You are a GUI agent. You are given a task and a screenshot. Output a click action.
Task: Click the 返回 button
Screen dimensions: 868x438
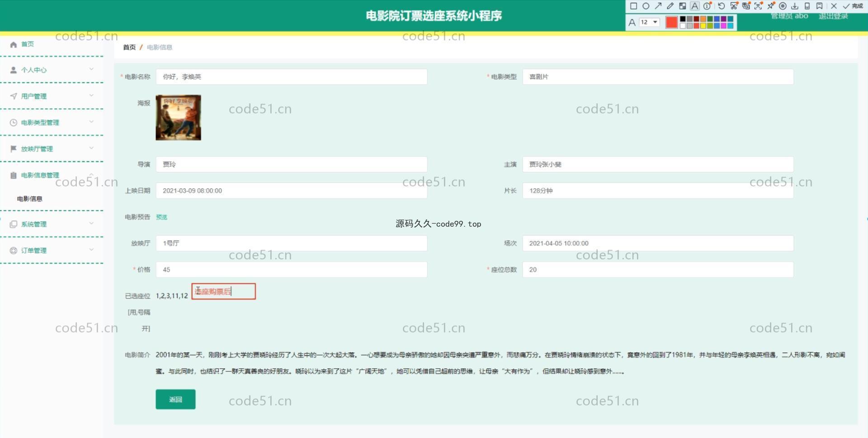pyautogui.click(x=175, y=399)
